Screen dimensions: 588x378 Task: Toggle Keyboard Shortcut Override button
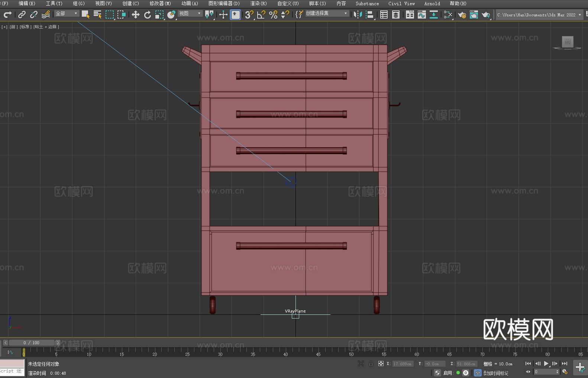(235, 14)
